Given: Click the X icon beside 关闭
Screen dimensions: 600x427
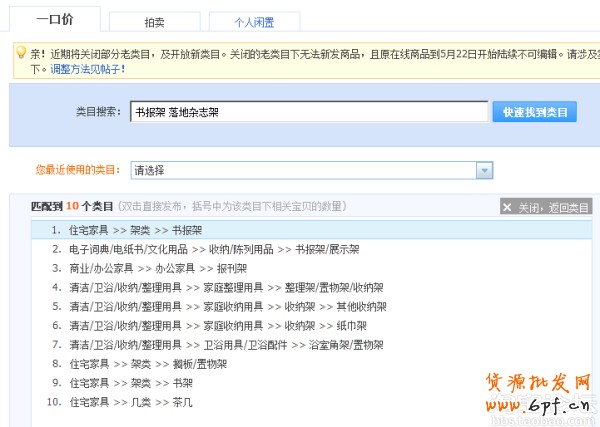Looking at the screenshot, I should (x=509, y=207).
